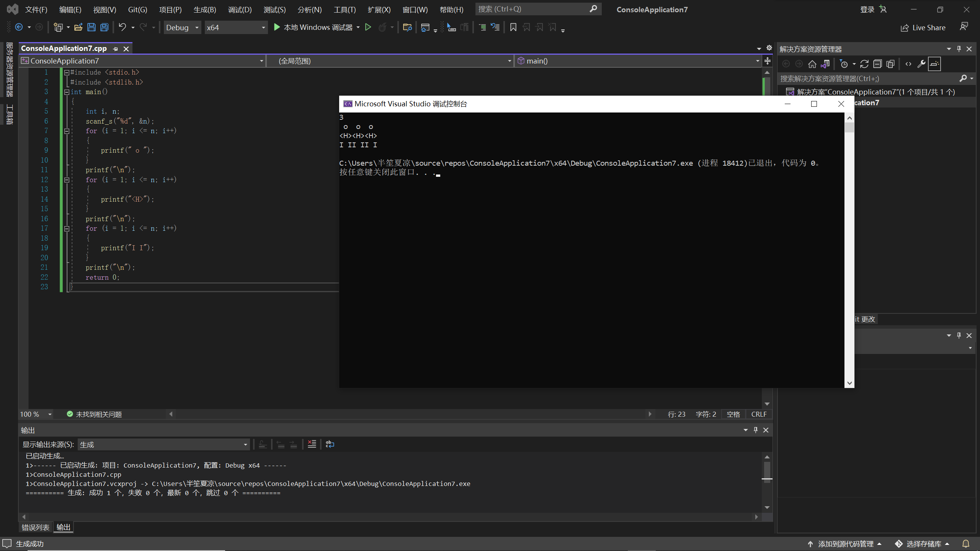980x551 pixels.
Task: Click the Live Share button
Action: tap(923, 28)
